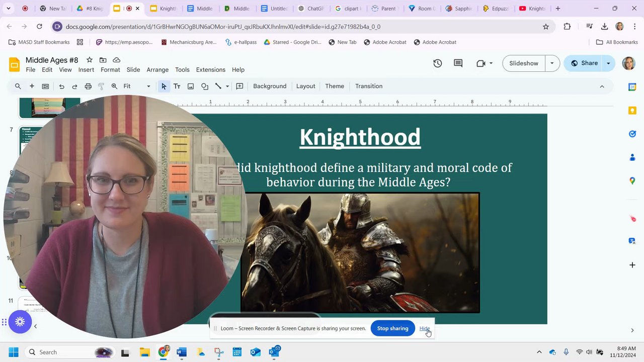Open the Shape tool
The image size is (644, 362).
(x=205, y=86)
